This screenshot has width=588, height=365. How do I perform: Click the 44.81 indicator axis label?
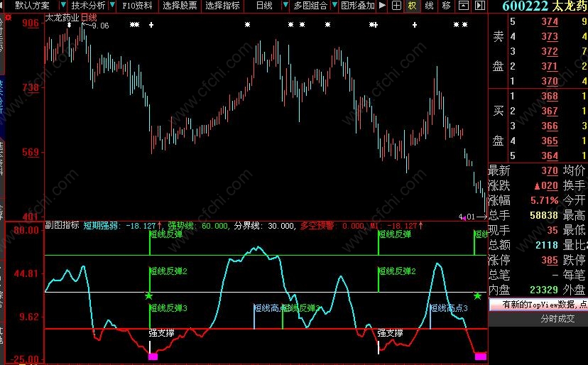pos(26,273)
